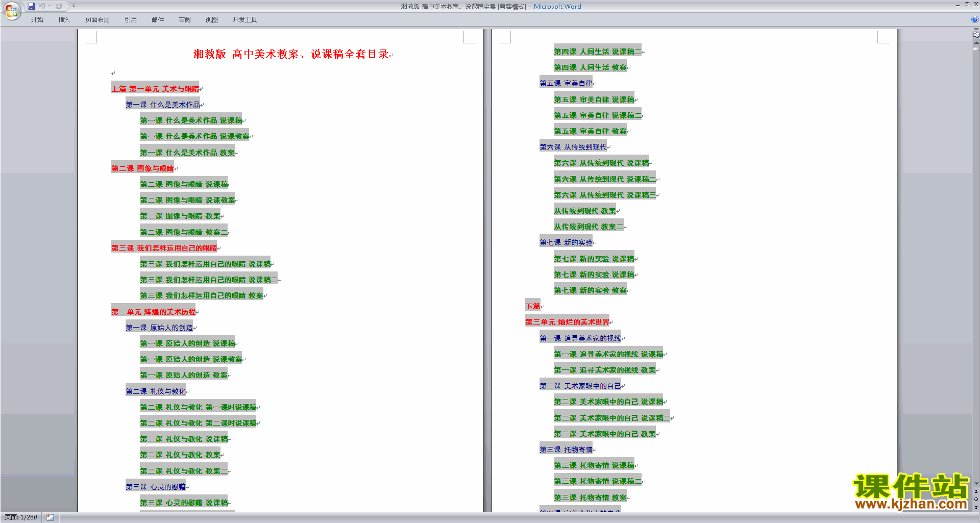Image resolution: width=980 pixels, height=523 pixels.
Task: Follow link 第五课 审美自律 说课稿二
Action: 598,115
